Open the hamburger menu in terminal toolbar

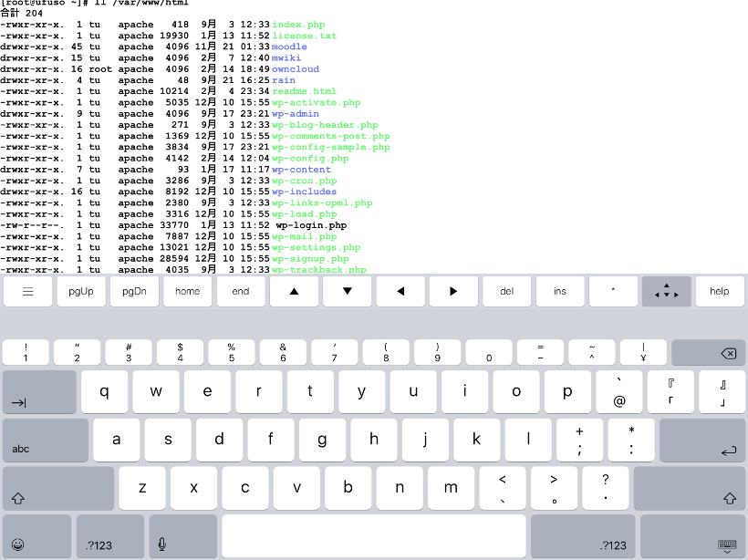click(x=28, y=291)
